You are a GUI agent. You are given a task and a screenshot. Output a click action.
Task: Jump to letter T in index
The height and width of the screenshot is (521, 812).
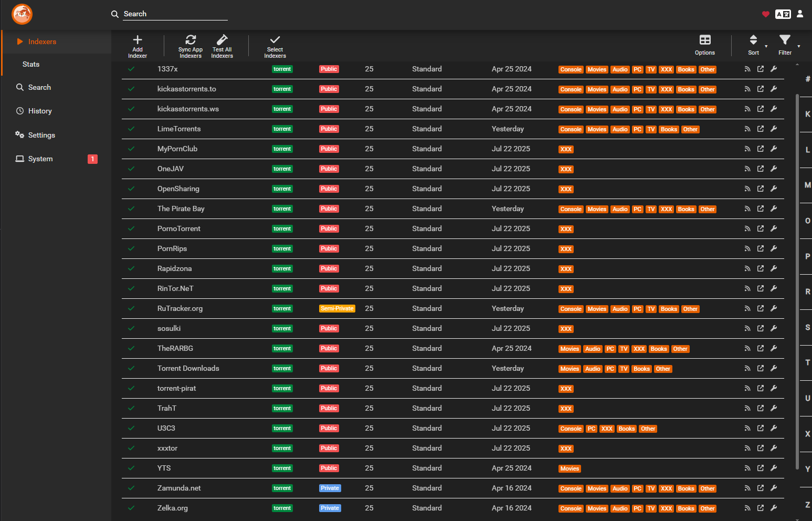pos(807,362)
